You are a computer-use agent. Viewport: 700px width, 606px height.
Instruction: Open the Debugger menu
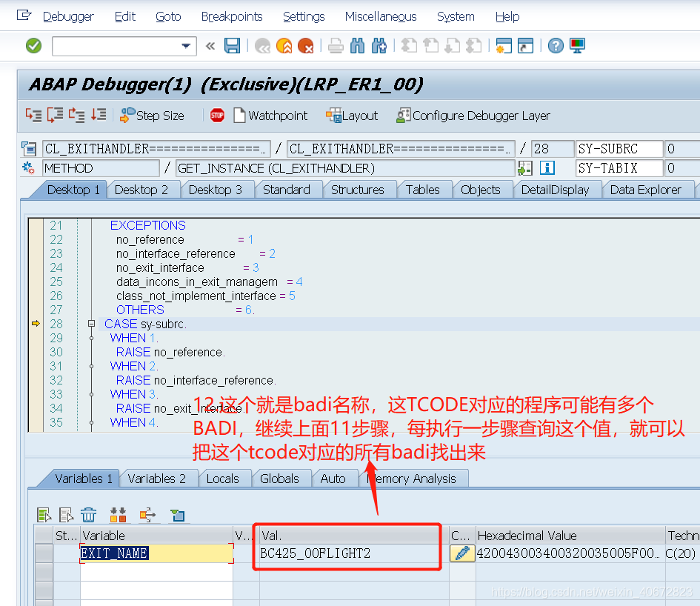68,16
